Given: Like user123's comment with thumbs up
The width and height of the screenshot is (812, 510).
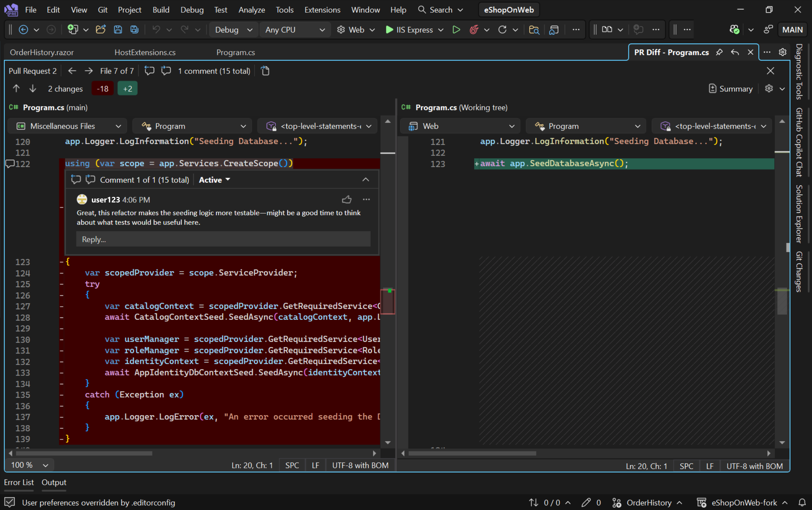Looking at the screenshot, I should 347,199.
